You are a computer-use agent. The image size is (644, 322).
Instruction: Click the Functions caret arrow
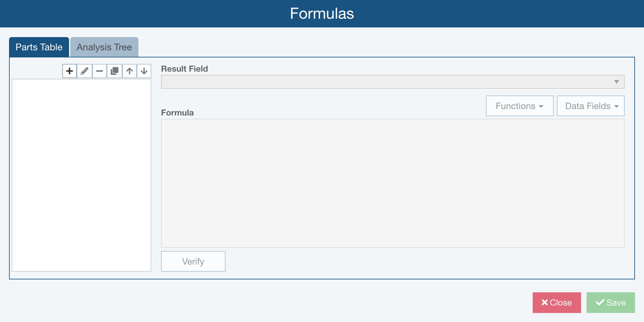(541, 106)
